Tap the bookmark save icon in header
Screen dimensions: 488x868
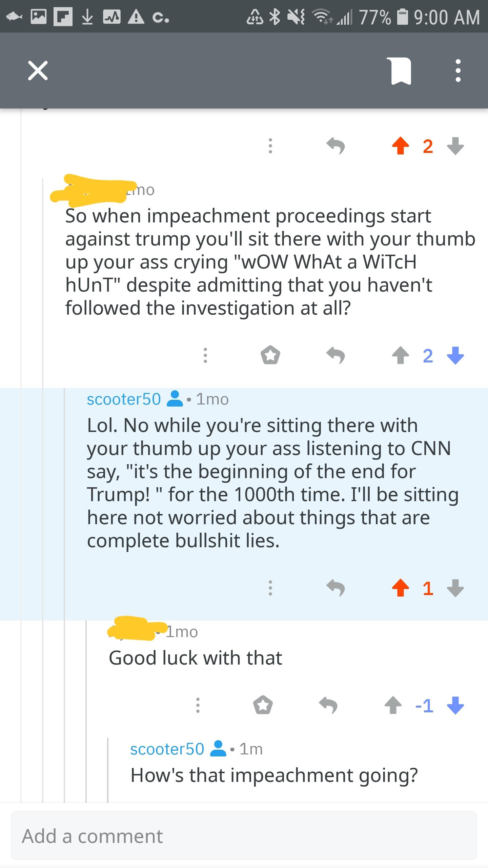click(401, 71)
